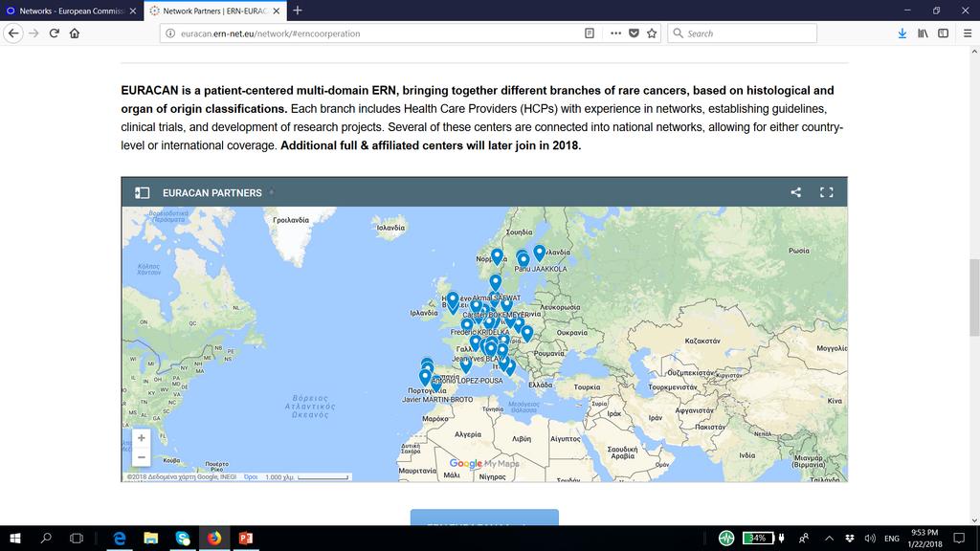
Task: Reload the current page
Action: click(55, 33)
